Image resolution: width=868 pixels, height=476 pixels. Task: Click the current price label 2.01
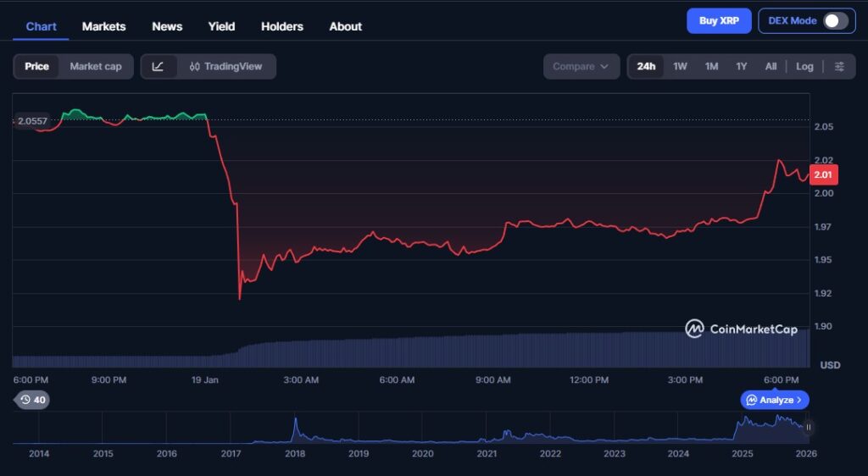[x=823, y=174]
